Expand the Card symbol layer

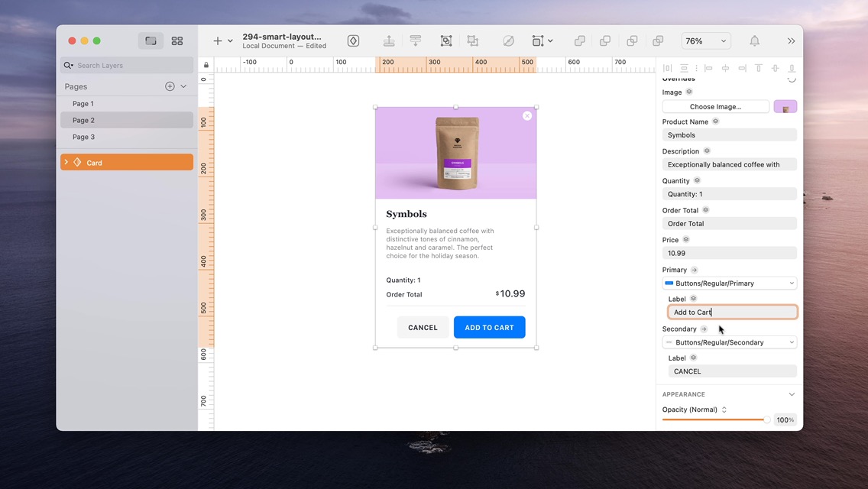click(66, 162)
